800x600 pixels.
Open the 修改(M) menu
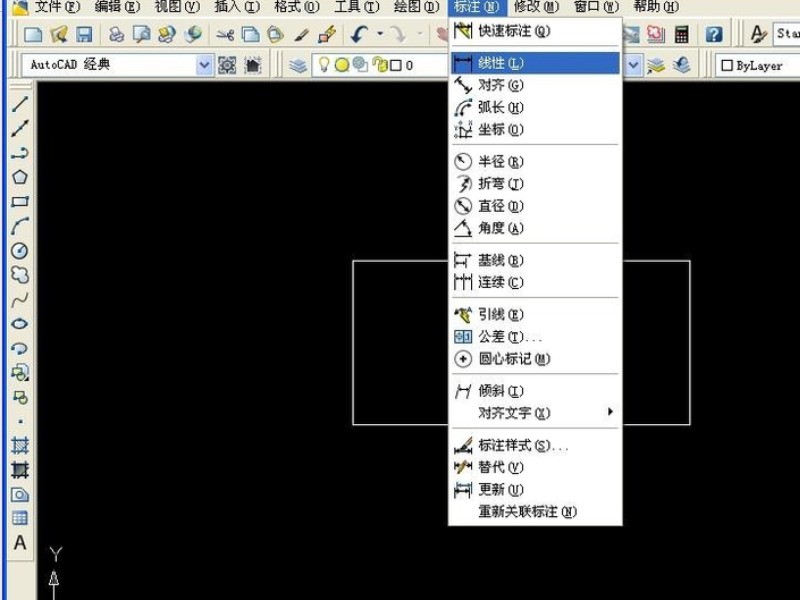pos(536,7)
